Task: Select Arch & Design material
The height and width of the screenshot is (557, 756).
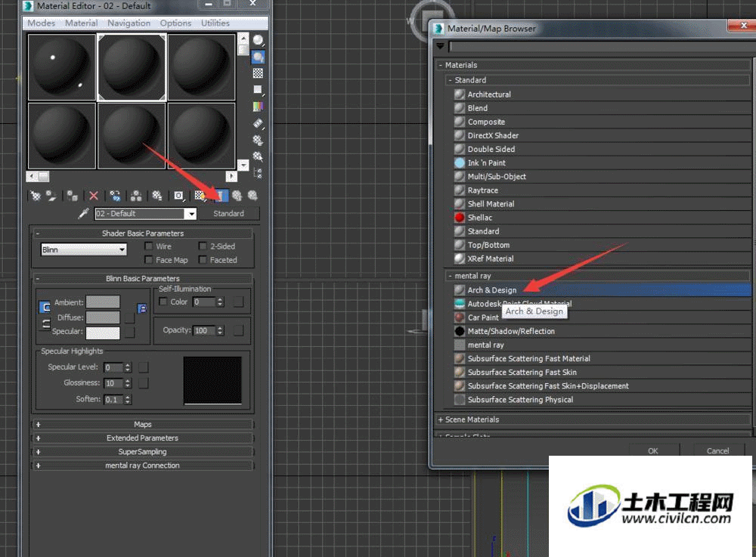Action: (x=602, y=290)
